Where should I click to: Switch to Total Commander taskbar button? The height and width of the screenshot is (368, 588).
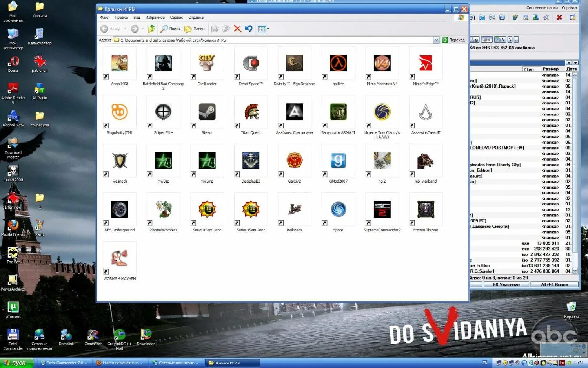65,363
